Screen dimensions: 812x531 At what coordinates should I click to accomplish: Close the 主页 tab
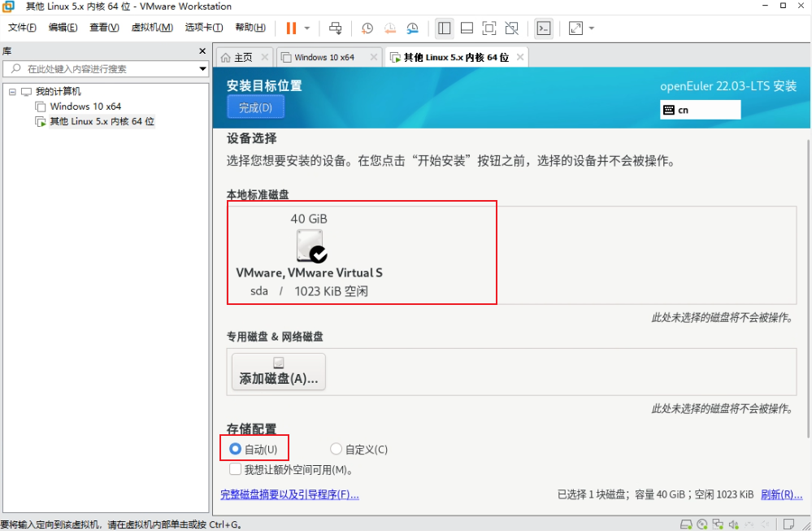point(265,57)
